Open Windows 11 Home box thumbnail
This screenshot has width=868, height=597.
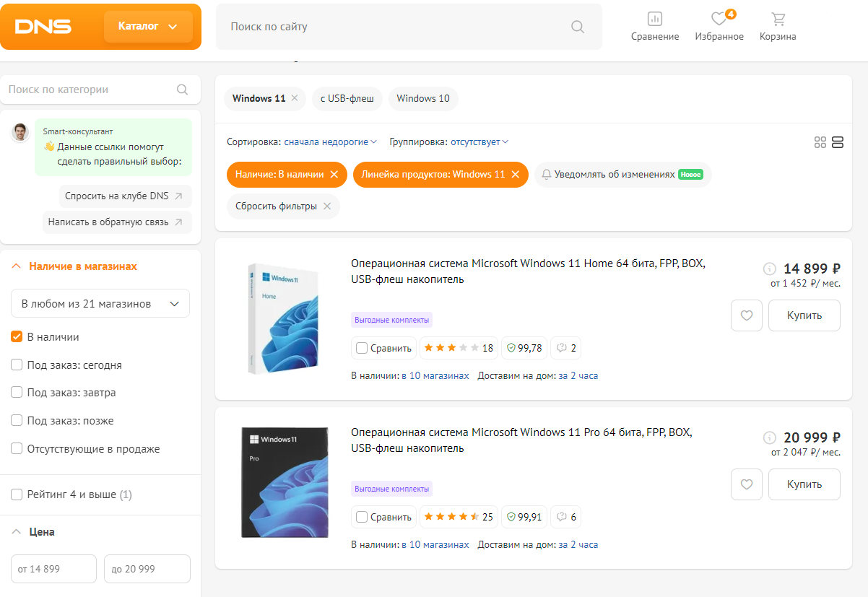285,318
